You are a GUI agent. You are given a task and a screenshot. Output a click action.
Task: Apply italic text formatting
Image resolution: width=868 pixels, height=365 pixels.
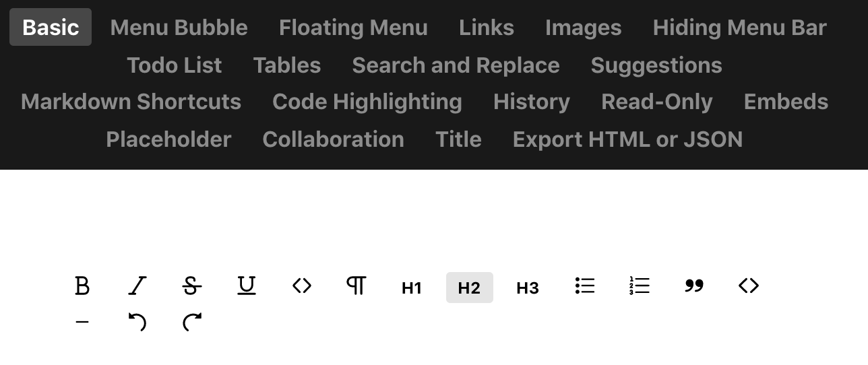[x=137, y=286]
